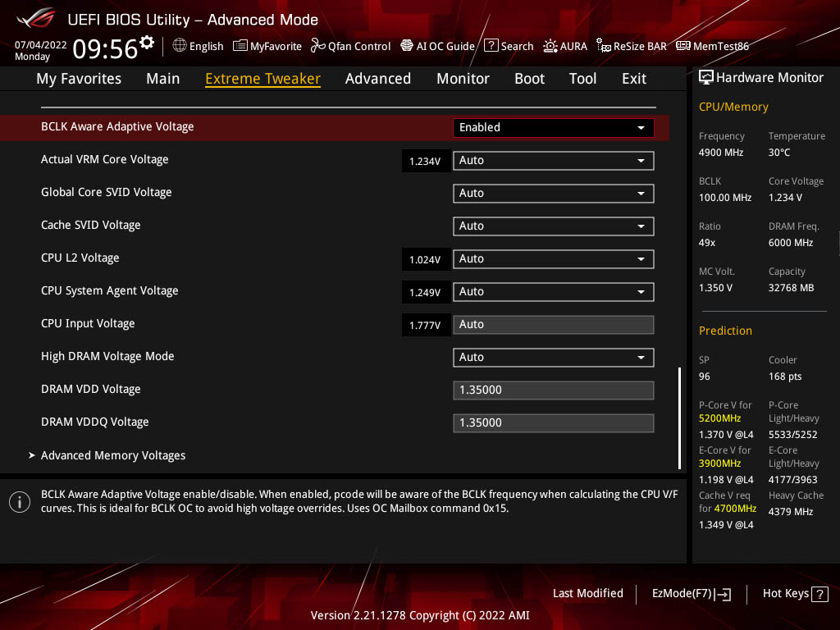Open time settings gear icon

tap(147, 43)
